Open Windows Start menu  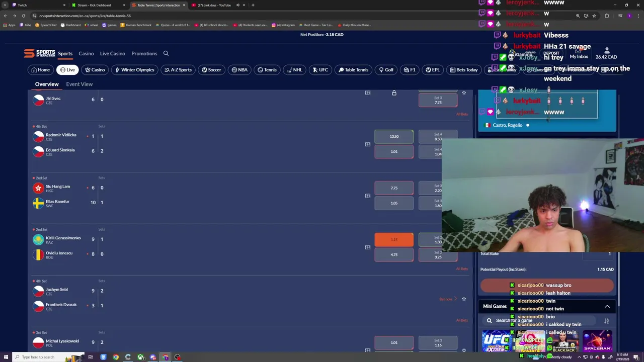click(5, 357)
